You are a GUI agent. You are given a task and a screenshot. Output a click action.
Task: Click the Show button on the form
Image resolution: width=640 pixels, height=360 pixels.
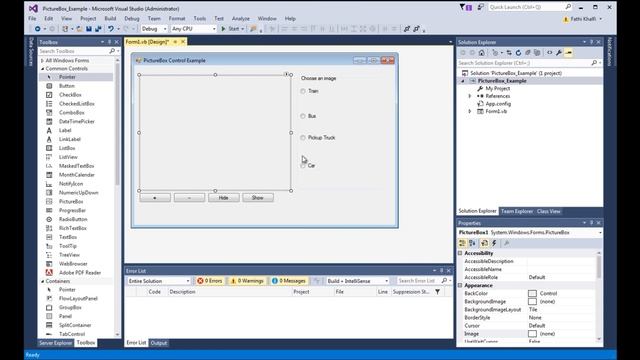(258, 198)
